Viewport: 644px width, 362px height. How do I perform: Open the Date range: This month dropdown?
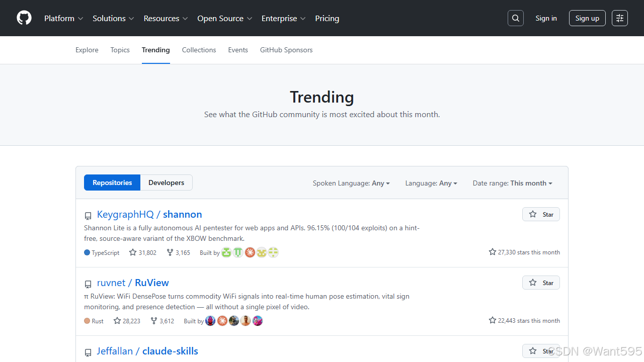click(512, 183)
